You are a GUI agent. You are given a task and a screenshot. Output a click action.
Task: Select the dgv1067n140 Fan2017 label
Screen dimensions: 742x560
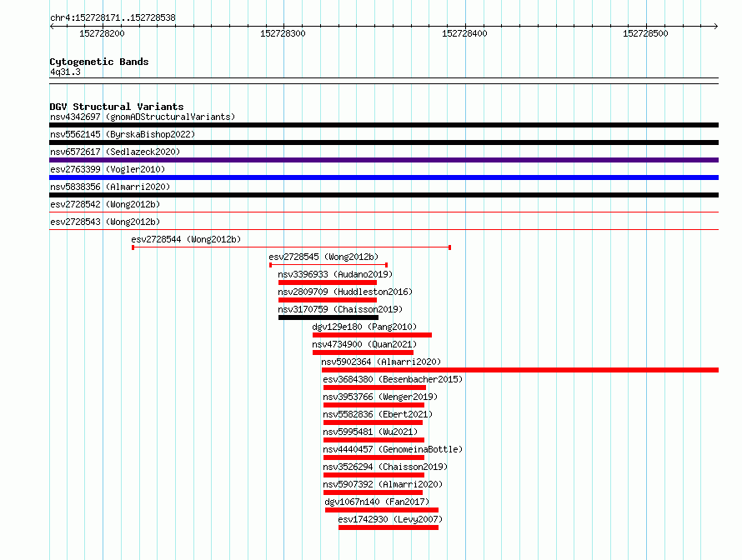[x=377, y=502]
